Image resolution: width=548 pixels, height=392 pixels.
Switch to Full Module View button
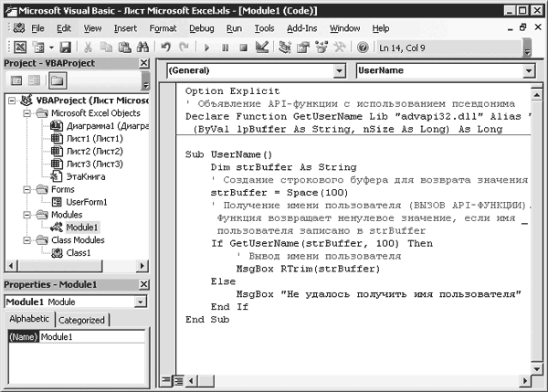point(179,379)
